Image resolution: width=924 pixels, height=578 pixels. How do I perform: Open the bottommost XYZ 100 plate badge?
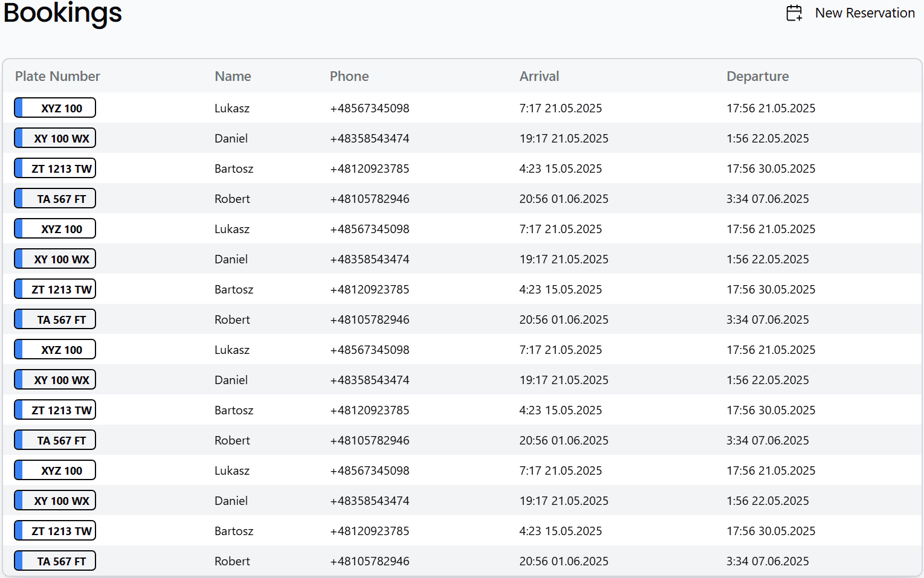pyautogui.click(x=55, y=470)
